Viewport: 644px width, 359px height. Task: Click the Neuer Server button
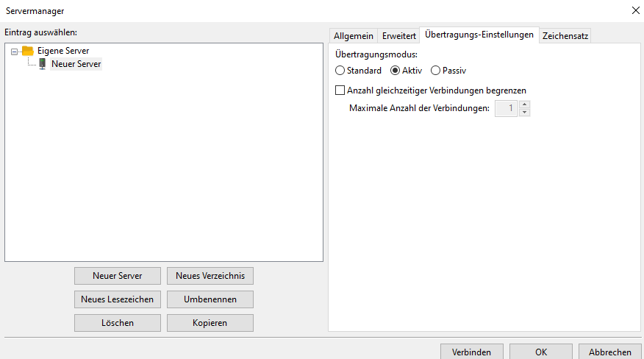pos(117,276)
